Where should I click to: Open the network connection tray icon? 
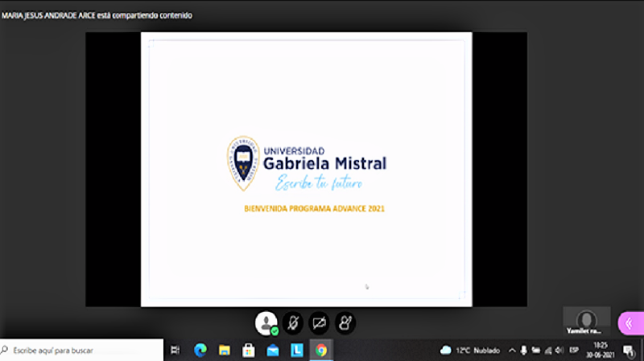[548, 350]
